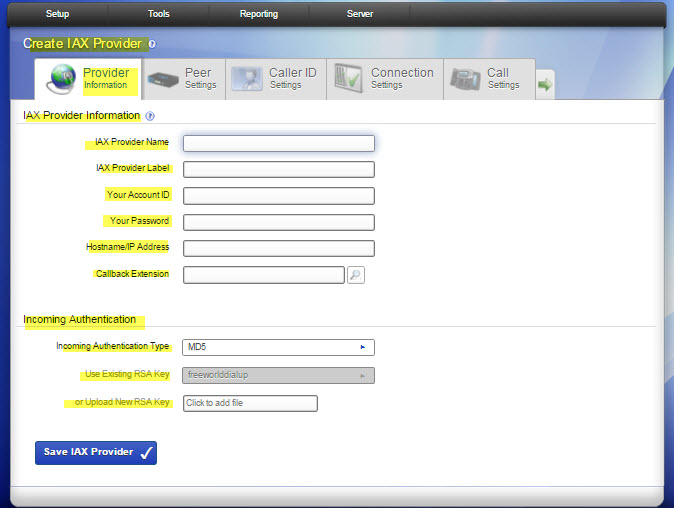Open the Reporting menu
This screenshot has height=508, width=674.
point(259,14)
